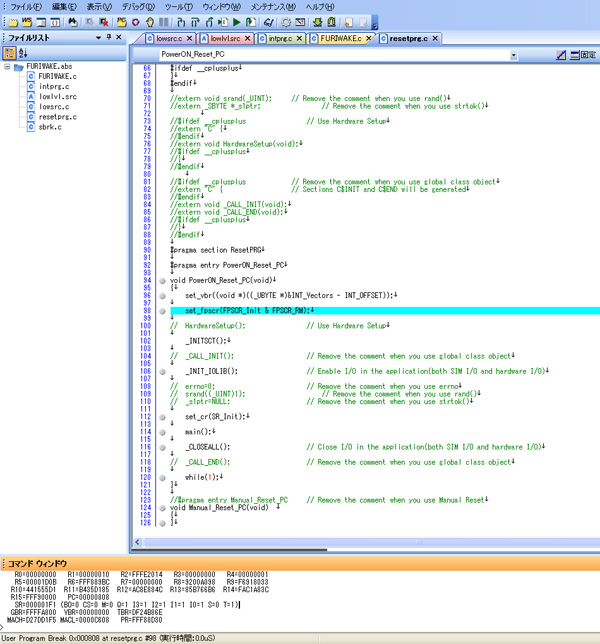The image size is (600, 644).
Task: Click the pause bars toolbar icon
Action: tap(163, 22)
